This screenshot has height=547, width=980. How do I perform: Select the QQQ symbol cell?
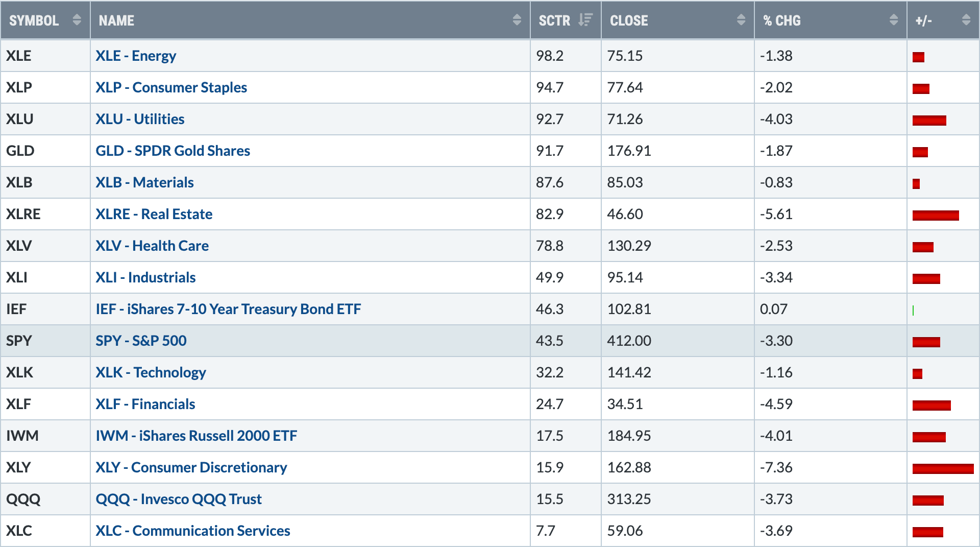coord(45,499)
